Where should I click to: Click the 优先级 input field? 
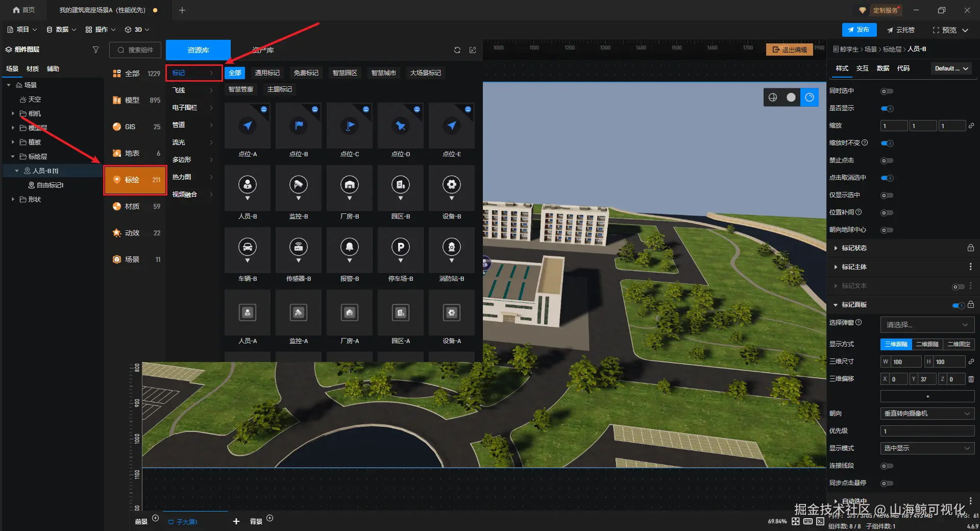[927, 431]
